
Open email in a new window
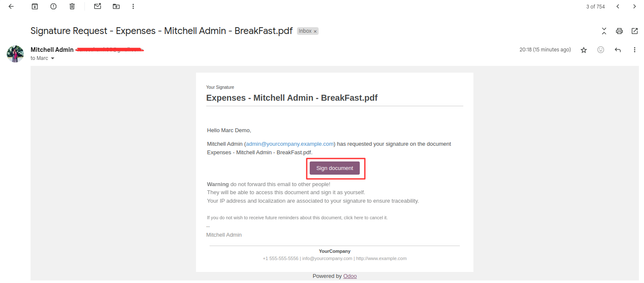(635, 31)
